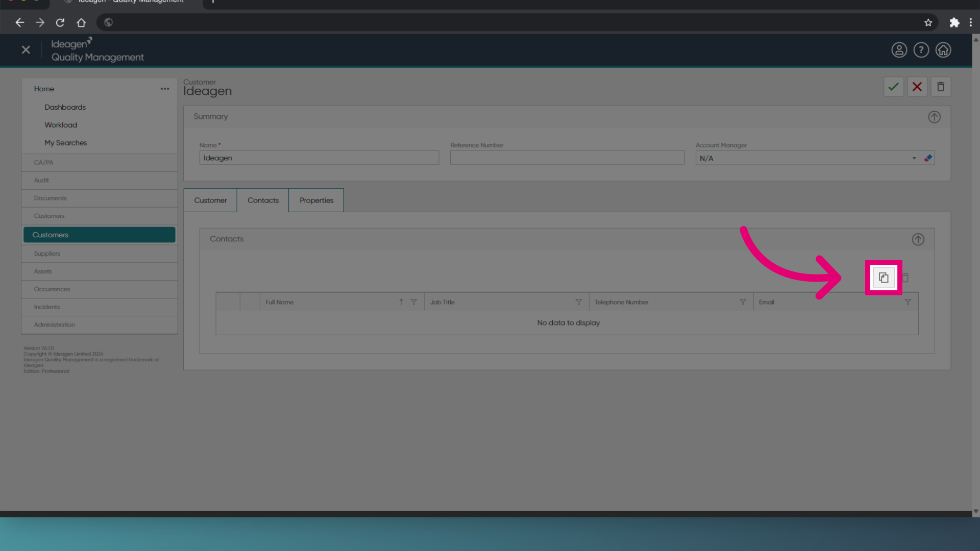
Task: Collapse the Contacts section
Action: (x=918, y=239)
